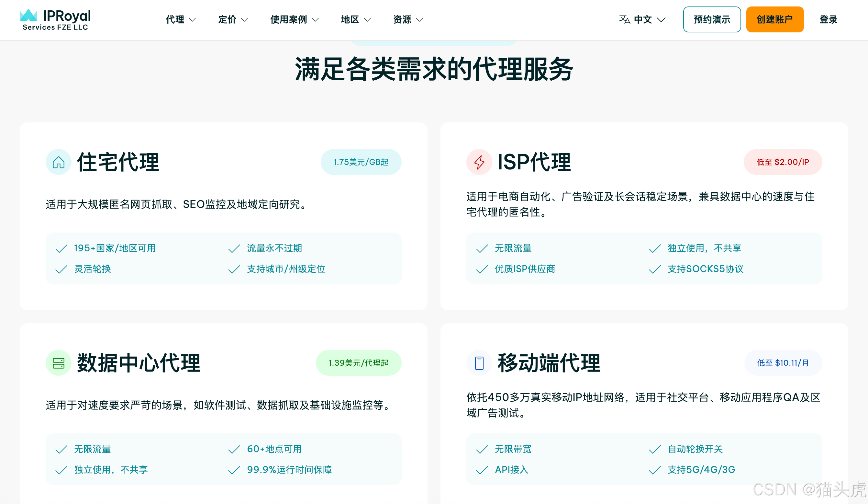Click the checkmark beside 支持SOCKS5协议

point(654,269)
